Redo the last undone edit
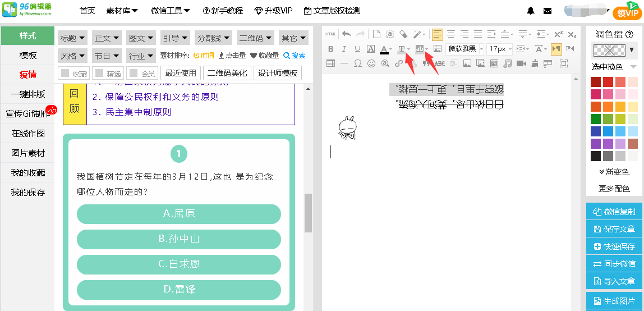The height and width of the screenshot is (311, 644). pyautogui.click(x=360, y=34)
